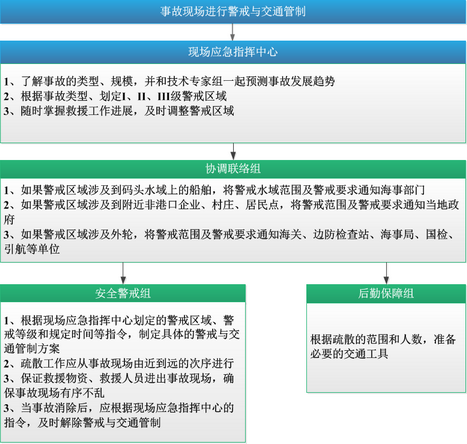
Task: Click the arrow pointing to 后勤保障组
Action: pyautogui.click(x=386, y=273)
